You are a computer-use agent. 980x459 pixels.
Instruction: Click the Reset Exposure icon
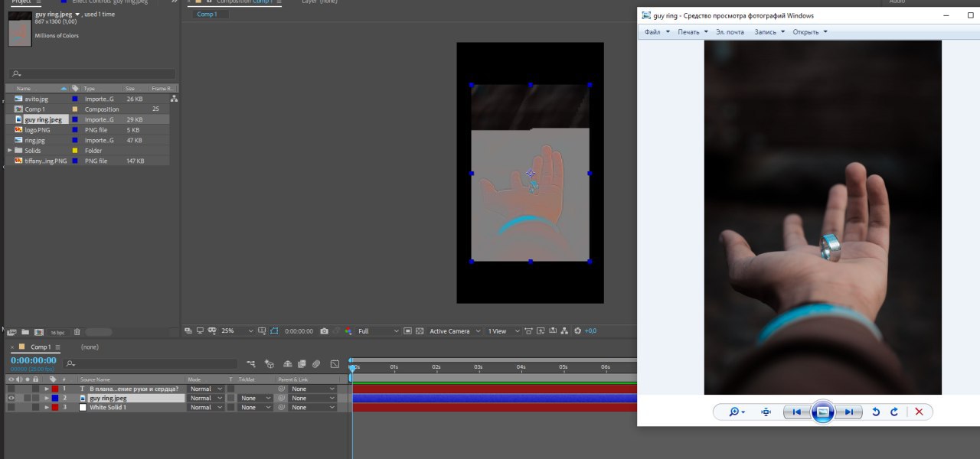point(577,331)
